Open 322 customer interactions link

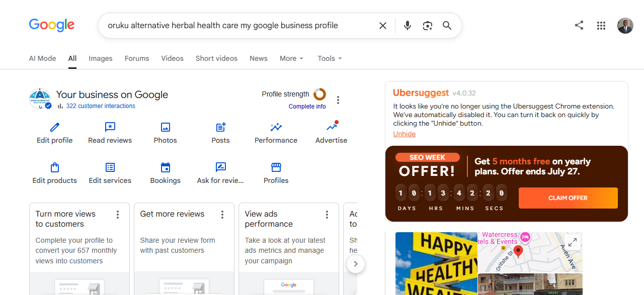click(101, 106)
